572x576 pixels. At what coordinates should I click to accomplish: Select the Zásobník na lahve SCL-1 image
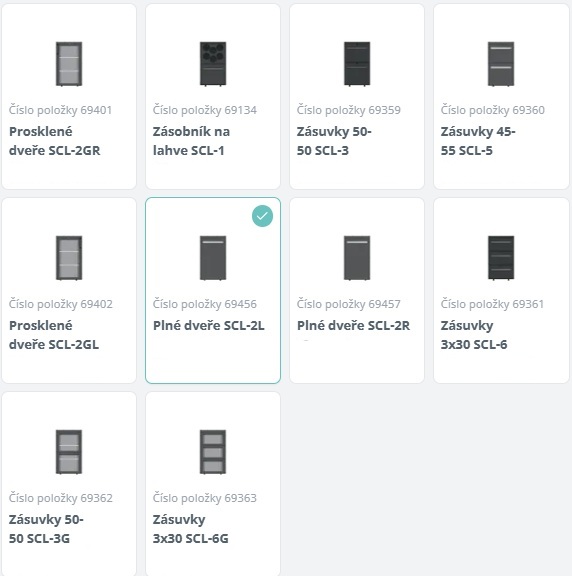(x=213, y=64)
